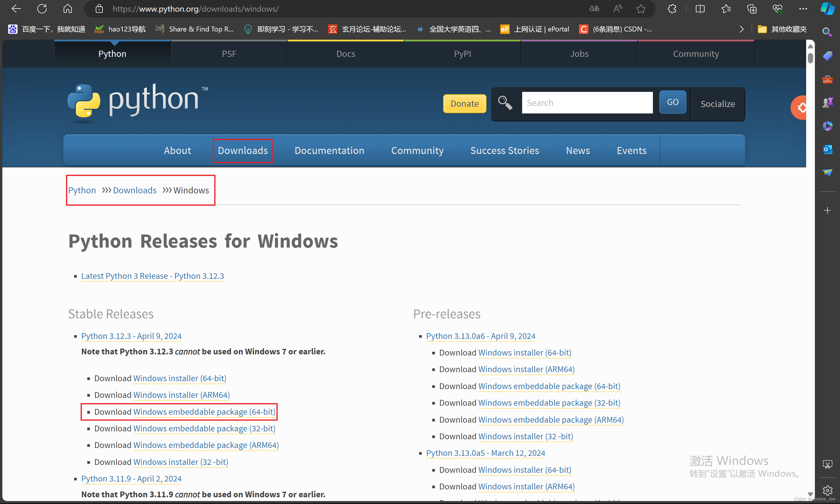
Task: Switch to PyPI top tab
Action: tap(462, 54)
